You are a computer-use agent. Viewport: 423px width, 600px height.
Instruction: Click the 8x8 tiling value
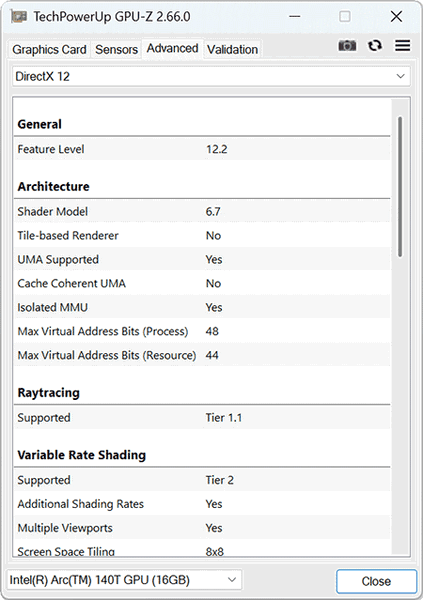[x=215, y=551]
